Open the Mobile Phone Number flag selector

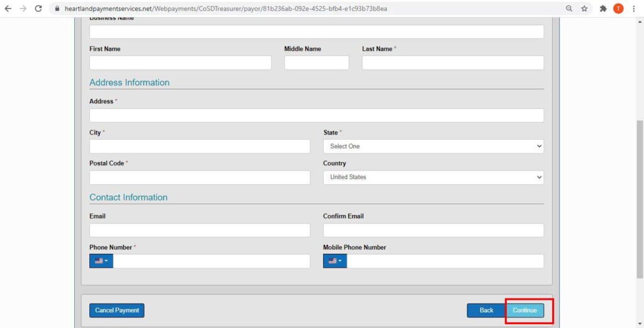tap(335, 261)
